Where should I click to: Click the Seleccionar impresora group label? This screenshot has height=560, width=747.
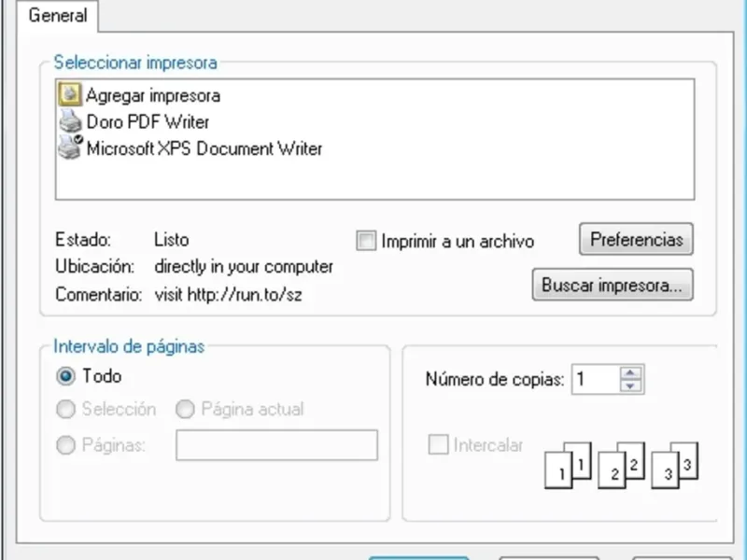pyautogui.click(x=135, y=63)
